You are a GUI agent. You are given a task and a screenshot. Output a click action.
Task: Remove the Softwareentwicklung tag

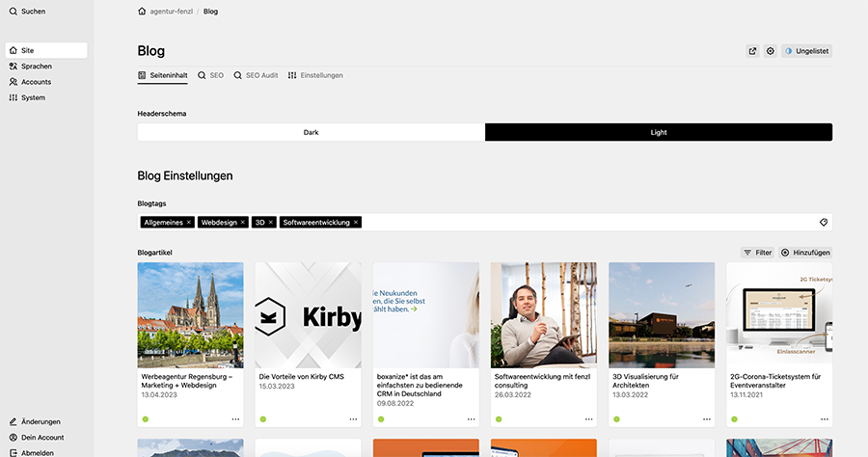(x=355, y=223)
